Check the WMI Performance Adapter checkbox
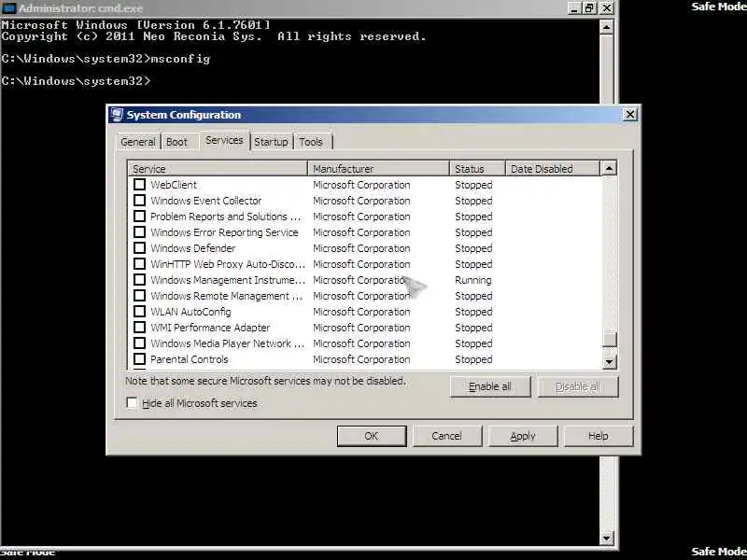The width and height of the screenshot is (747, 560). coord(139,328)
